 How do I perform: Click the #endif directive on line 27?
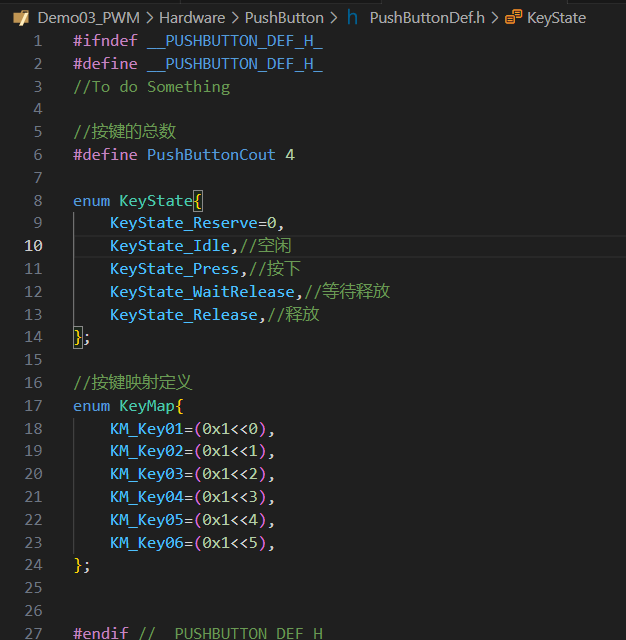(101, 633)
